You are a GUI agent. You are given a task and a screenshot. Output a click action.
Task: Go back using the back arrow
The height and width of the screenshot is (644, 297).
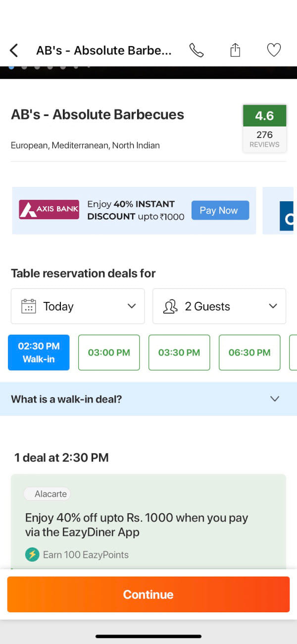click(14, 50)
